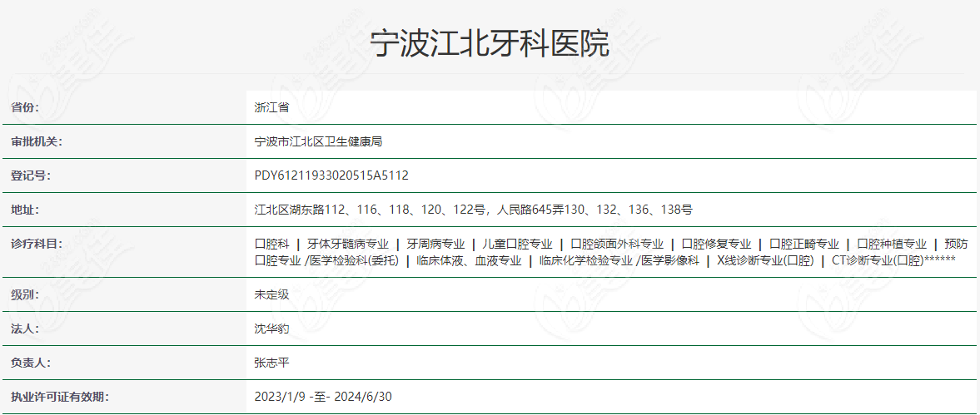Screen dimensions: 980x415
Task: Click X线诊断专业(口腔) text
Action: pyautogui.click(x=766, y=261)
